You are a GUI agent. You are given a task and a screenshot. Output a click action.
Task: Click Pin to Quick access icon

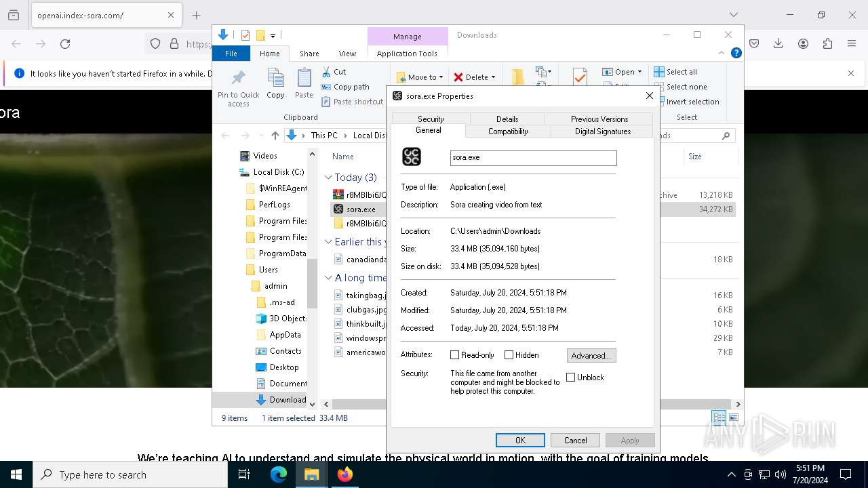[x=238, y=77]
